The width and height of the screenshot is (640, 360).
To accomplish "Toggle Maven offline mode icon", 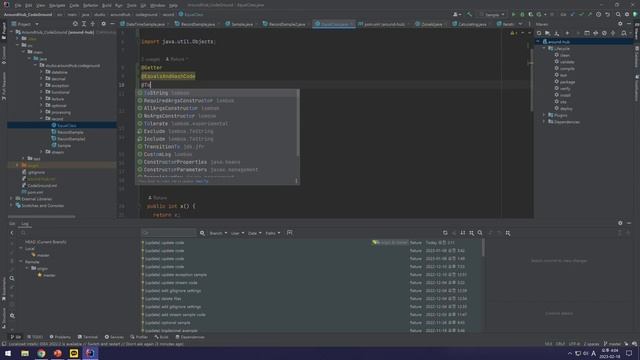I will click(x=596, y=33).
